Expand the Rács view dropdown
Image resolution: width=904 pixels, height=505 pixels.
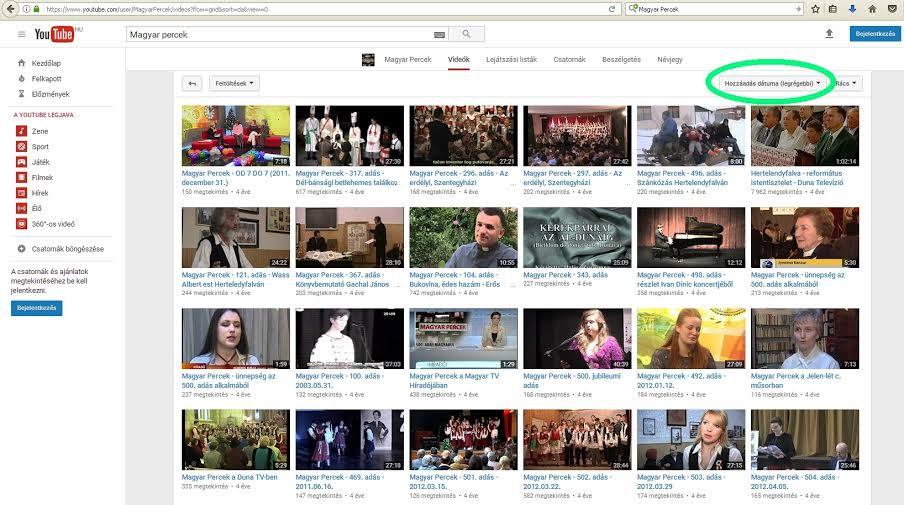point(846,84)
